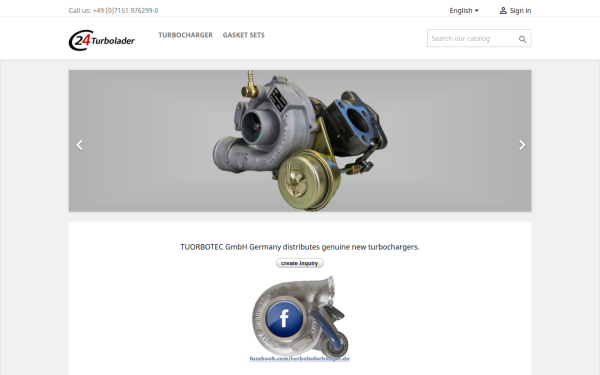Viewport: 600px width, 375px height.
Task: Click the Facebook turbocharger image
Action: click(300, 316)
